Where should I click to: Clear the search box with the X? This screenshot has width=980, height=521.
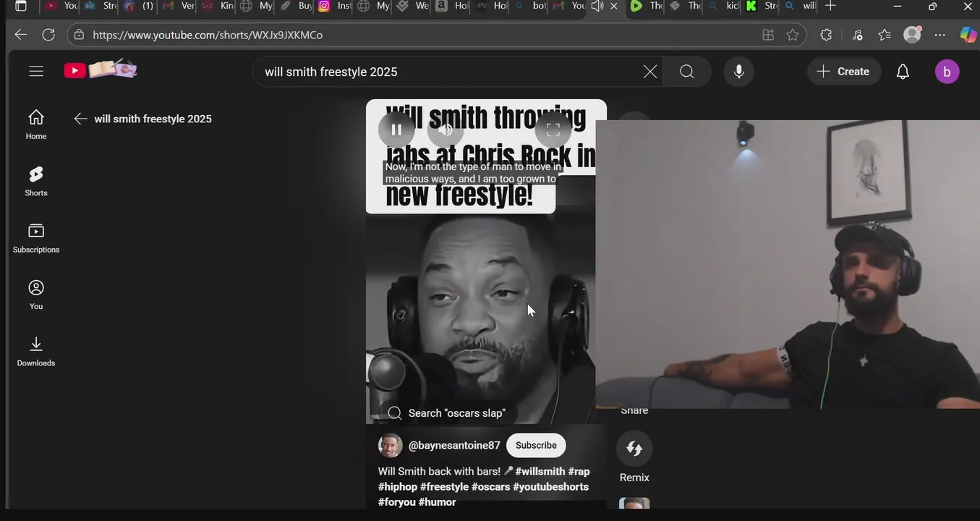(650, 72)
